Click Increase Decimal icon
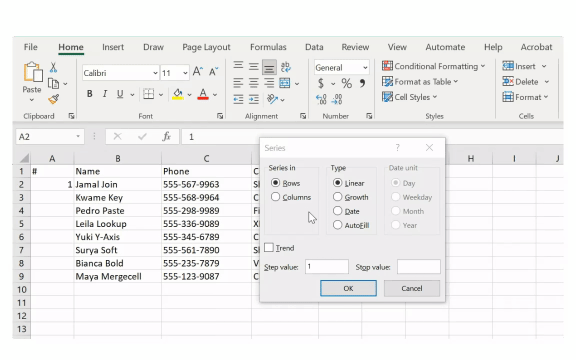This screenshot has width=576, height=360. point(321,99)
